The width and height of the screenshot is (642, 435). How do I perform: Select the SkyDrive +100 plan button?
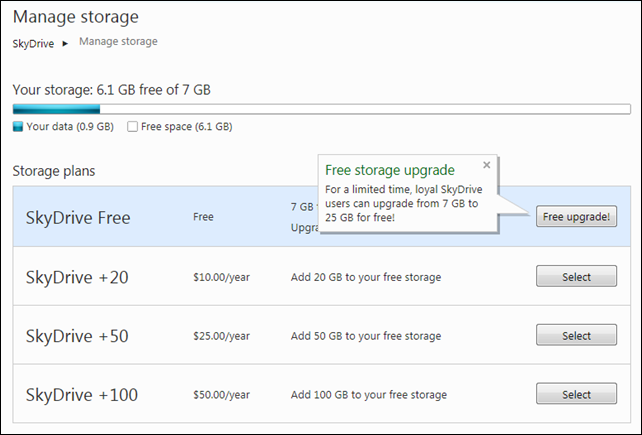576,395
